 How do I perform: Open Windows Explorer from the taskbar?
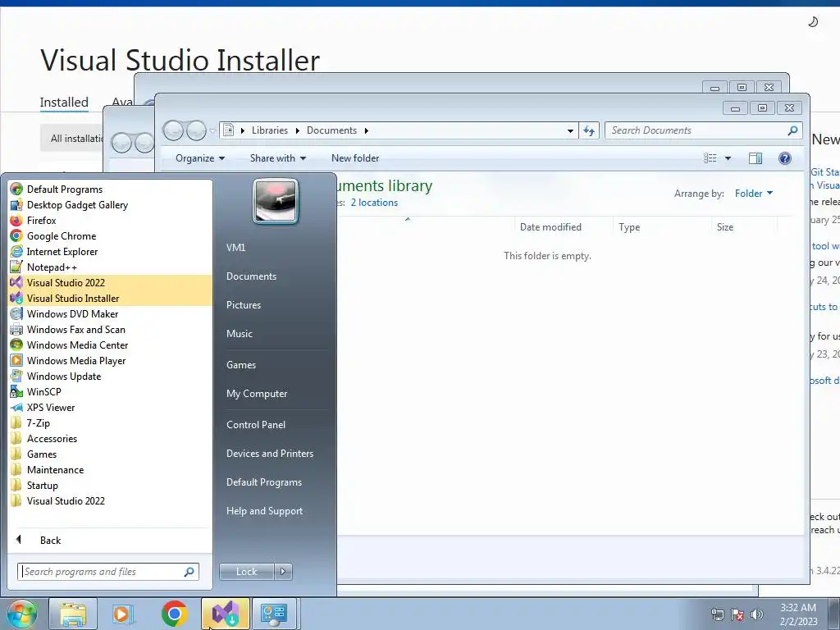pyautogui.click(x=73, y=614)
